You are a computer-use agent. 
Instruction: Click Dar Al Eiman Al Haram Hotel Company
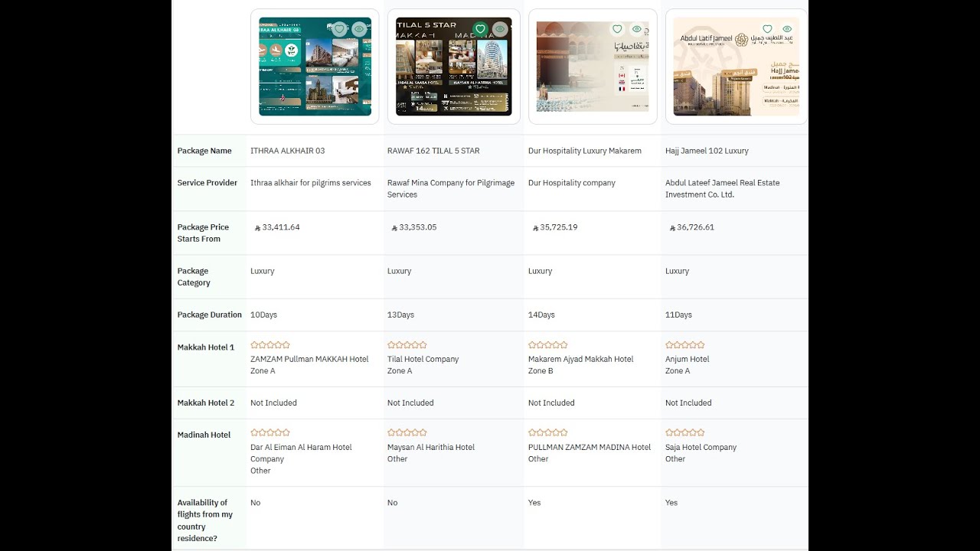[301, 453]
